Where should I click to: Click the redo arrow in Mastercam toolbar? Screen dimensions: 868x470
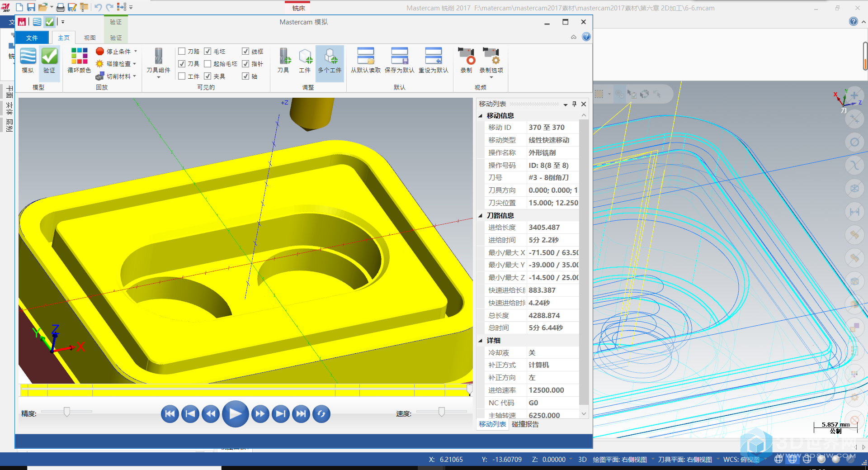pyautogui.click(x=109, y=7)
